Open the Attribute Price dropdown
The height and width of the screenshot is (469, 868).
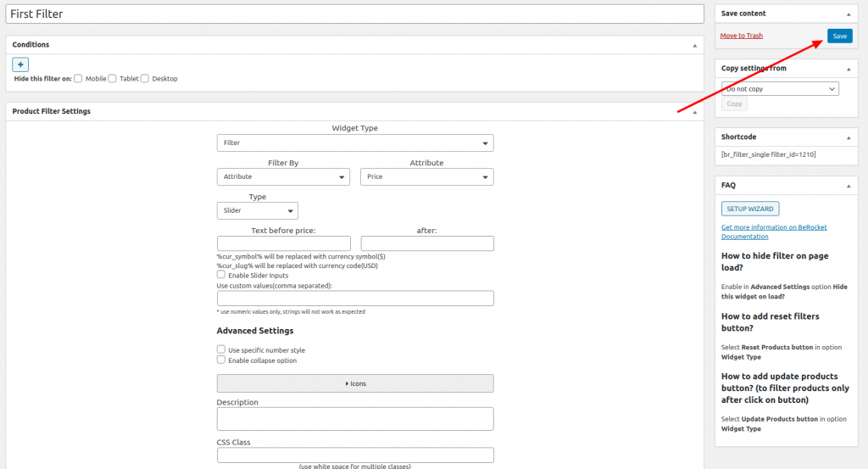point(426,177)
